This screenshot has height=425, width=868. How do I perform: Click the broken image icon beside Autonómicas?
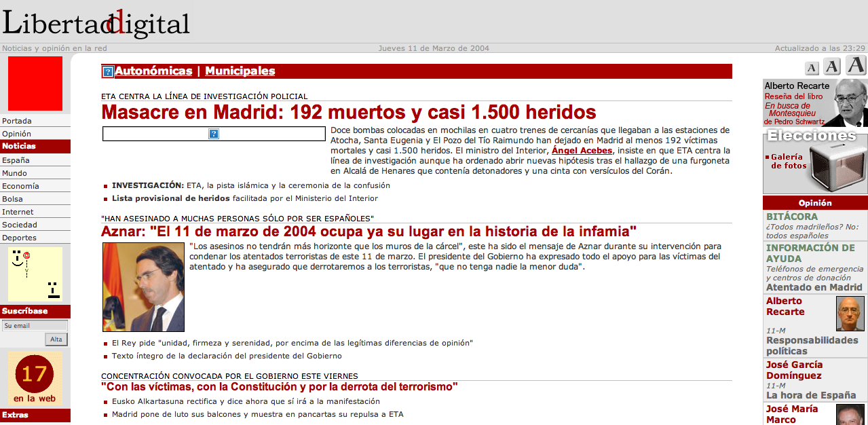point(108,71)
